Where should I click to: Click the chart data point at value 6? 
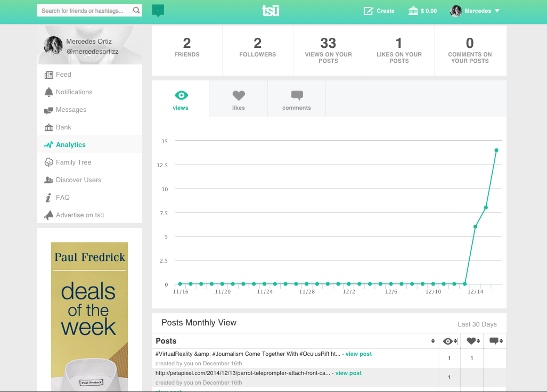475,227
